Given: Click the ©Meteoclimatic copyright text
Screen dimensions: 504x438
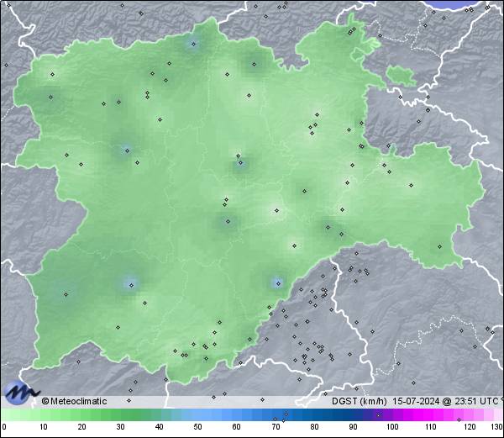Looking at the screenshot, I should point(74,401).
